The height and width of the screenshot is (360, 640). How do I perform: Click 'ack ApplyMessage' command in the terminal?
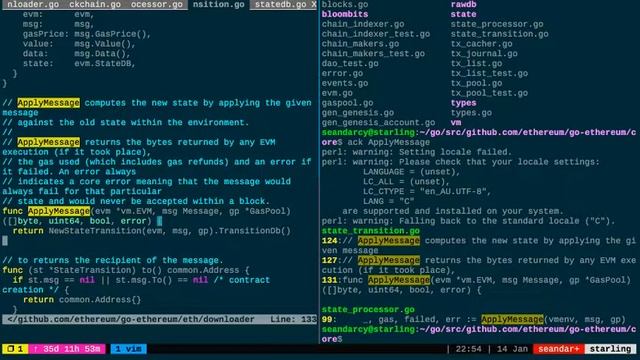389,142
